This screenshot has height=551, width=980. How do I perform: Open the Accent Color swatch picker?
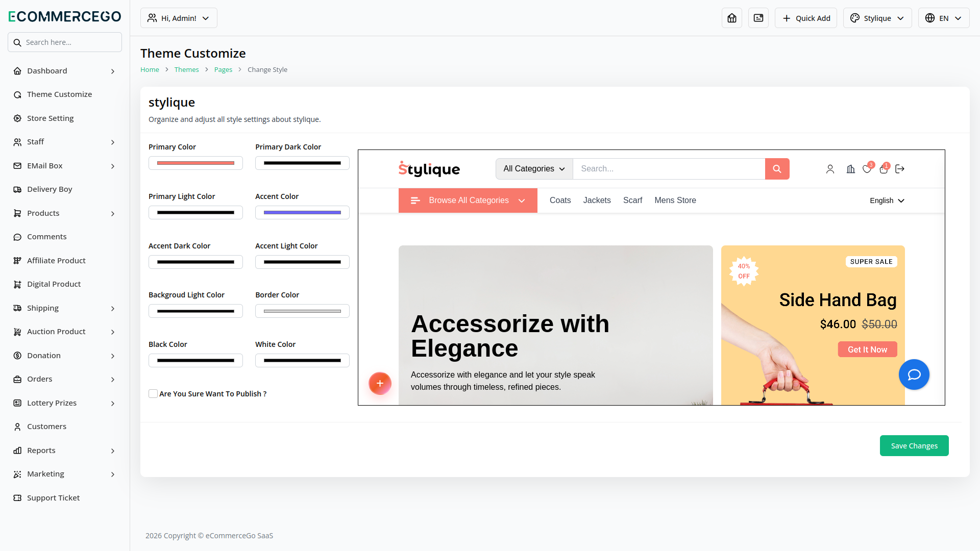click(x=302, y=213)
